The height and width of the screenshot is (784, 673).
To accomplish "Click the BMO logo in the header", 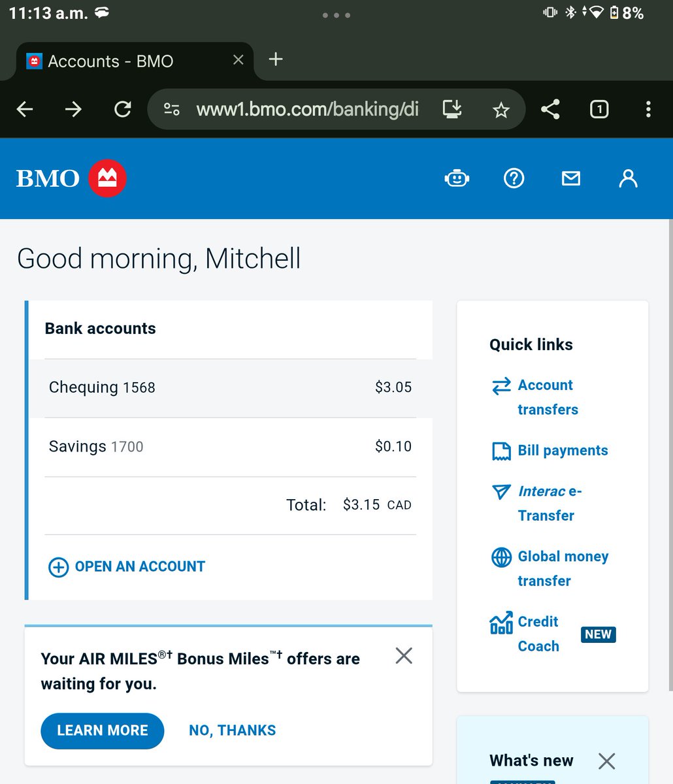I will (71, 178).
